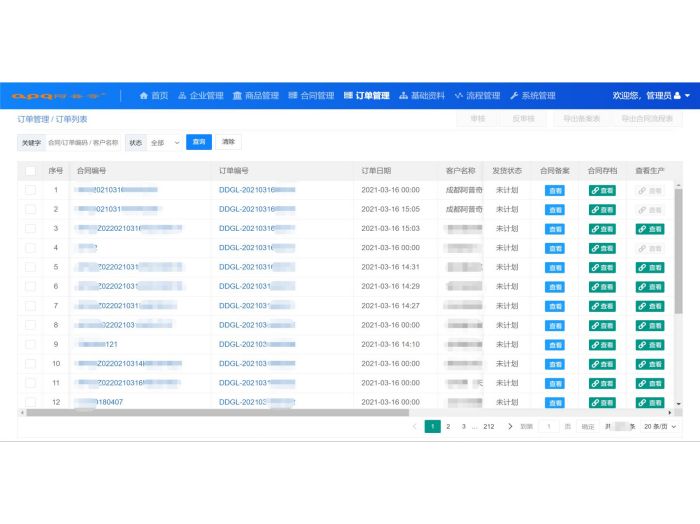Click the 管理员 user avatar icon
The width and height of the screenshot is (700, 524).
pos(677,96)
